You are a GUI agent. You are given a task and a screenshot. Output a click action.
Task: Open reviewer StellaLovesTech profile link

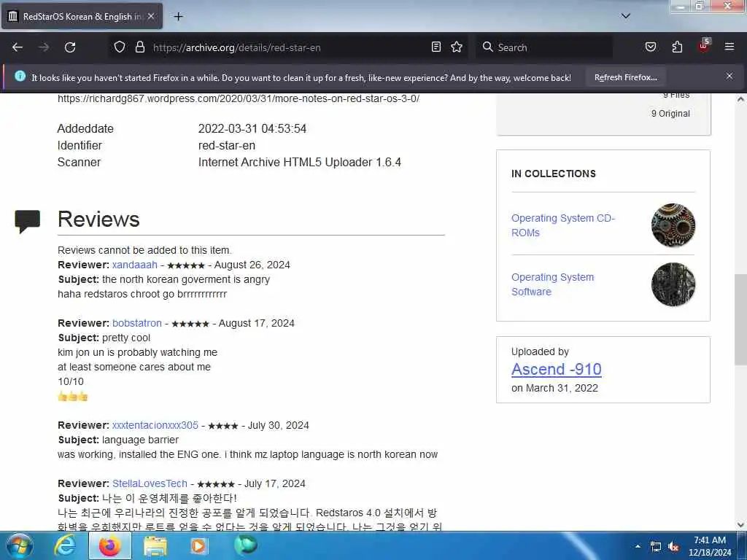150,483
